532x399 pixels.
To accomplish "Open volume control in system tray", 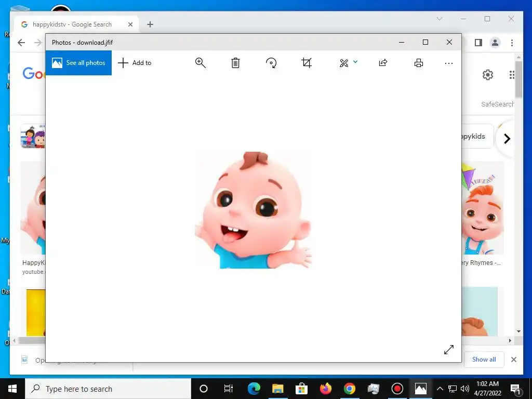I will pyautogui.click(x=465, y=389).
